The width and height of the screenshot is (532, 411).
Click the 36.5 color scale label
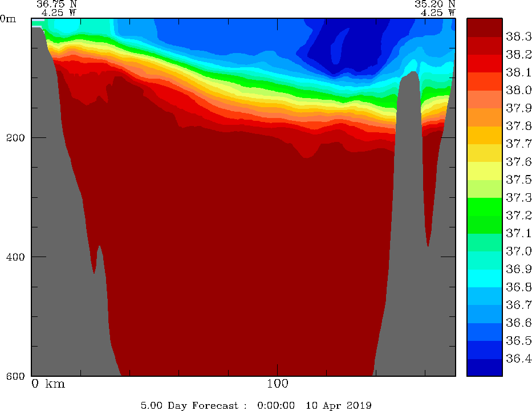point(519,341)
